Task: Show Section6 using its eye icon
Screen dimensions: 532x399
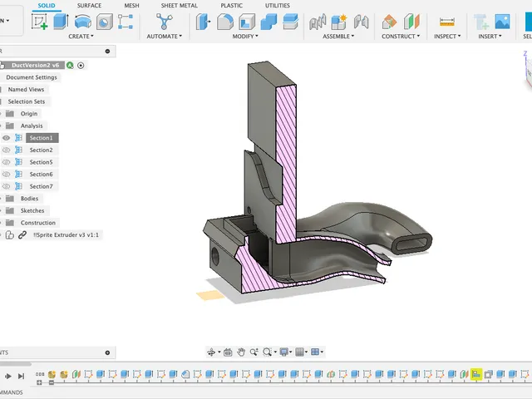Action: point(6,175)
